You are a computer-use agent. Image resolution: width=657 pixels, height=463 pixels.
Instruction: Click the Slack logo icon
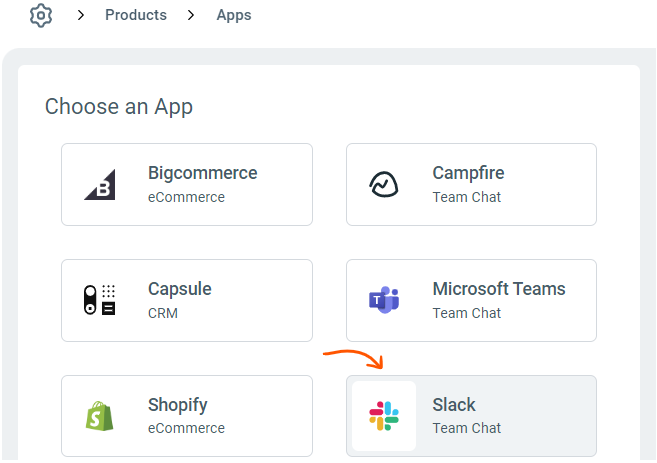pos(384,416)
